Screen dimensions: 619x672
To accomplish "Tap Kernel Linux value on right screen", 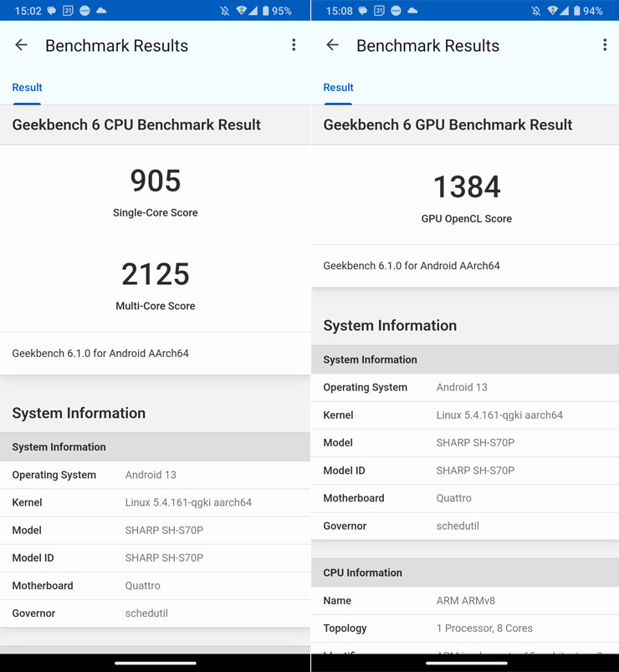I will click(499, 415).
